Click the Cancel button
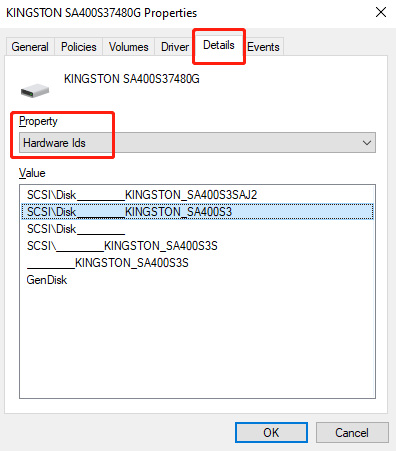 (x=352, y=433)
